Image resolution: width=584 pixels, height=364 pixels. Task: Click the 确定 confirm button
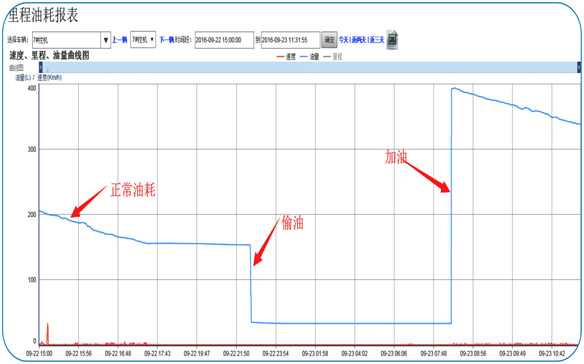[329, 39]
